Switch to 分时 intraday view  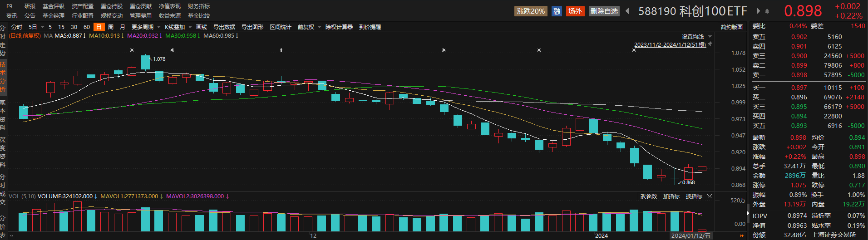click(17, 27)
